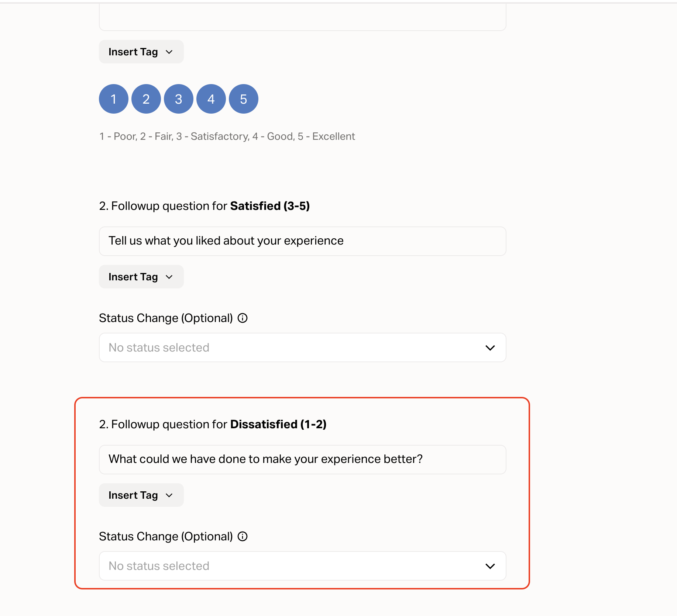Click the chevron in Satisfied Insert Tag button
Screen dimensions: 677x616
(169, 277)
